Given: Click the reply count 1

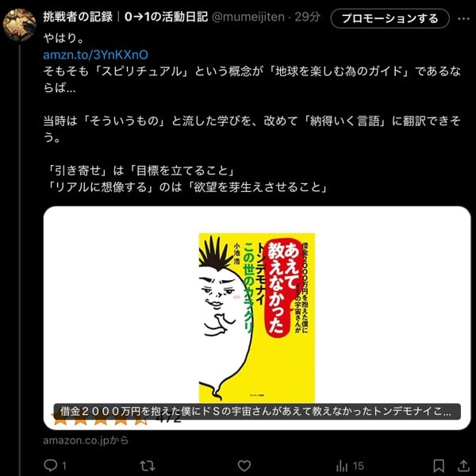Looking at the screenshot, I should click(63, 466).
